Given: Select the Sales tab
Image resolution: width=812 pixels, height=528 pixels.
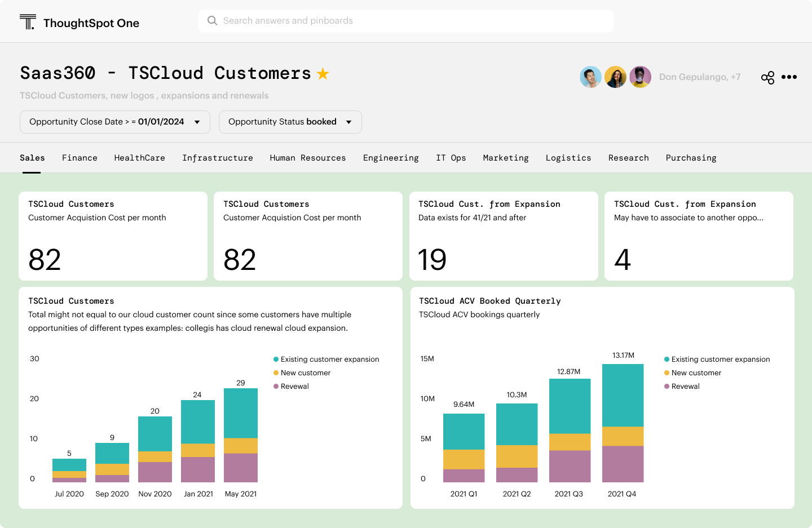Looking at the screenshot, I should click(x=32, y=158).
